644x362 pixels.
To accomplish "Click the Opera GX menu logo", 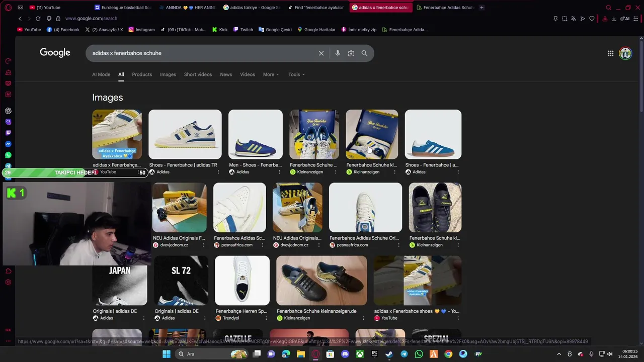I will (x=8, y=8).
